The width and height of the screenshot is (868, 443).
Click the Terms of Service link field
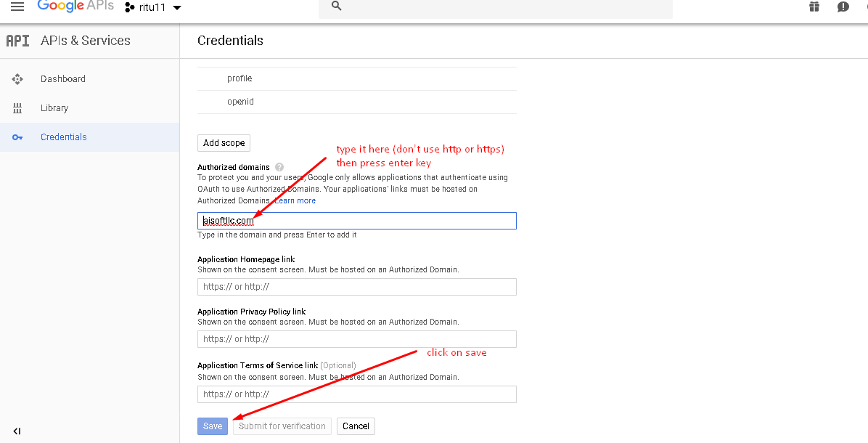click(x=357, y=394)
